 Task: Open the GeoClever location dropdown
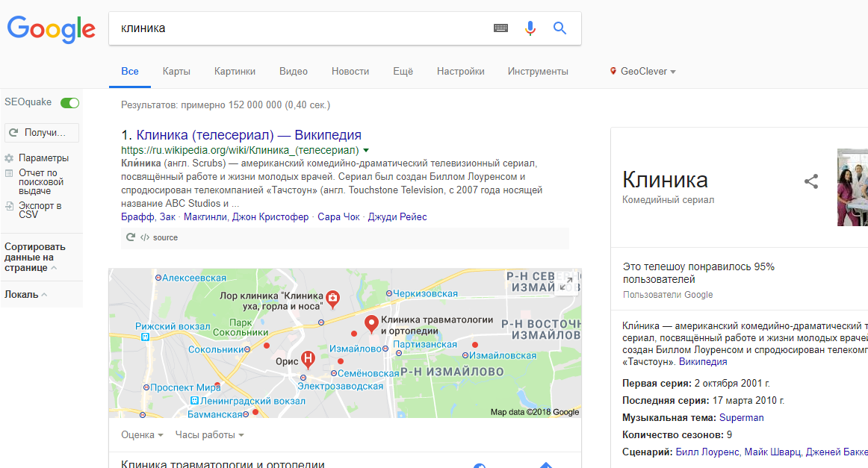643,72
